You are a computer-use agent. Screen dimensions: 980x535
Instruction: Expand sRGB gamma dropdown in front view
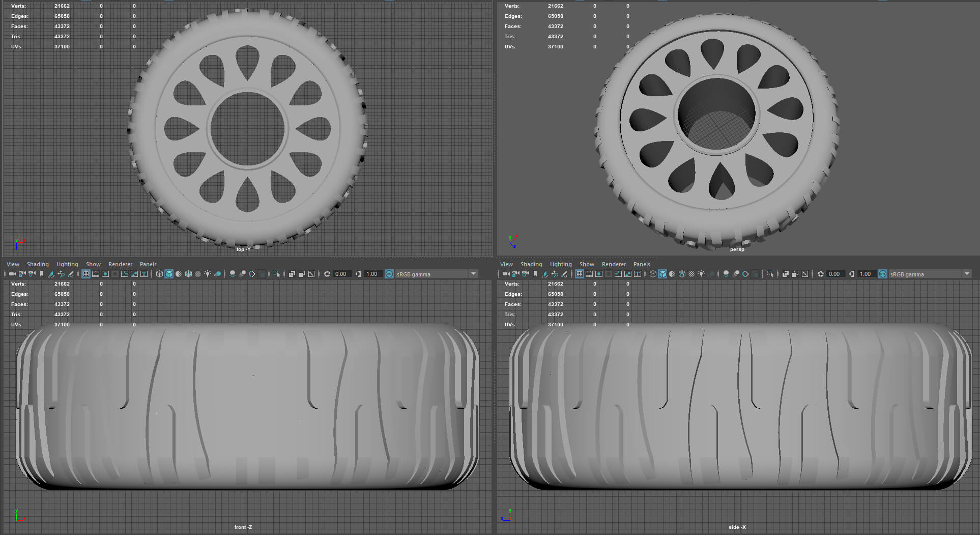click(x=473, y=274)
